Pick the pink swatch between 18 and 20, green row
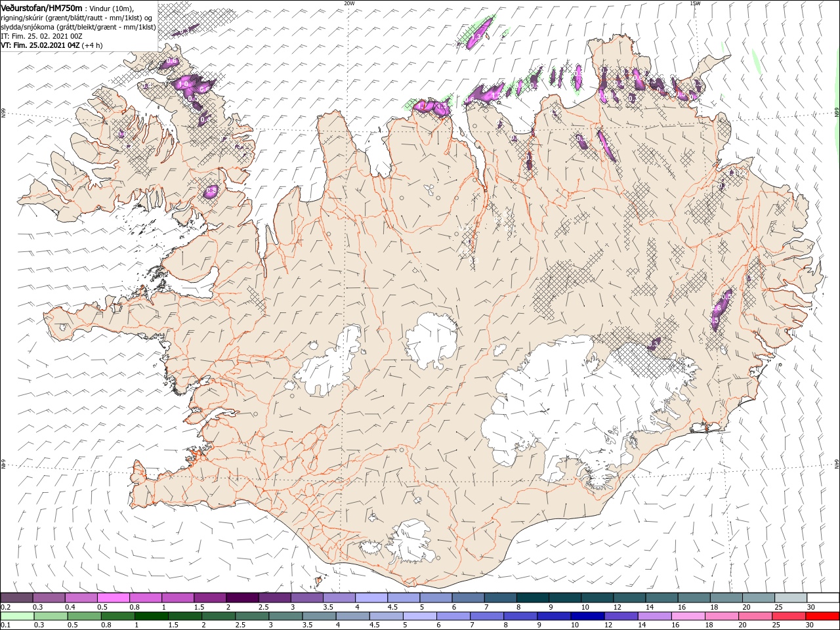840x630 pixels. click(x=721, y=616)
